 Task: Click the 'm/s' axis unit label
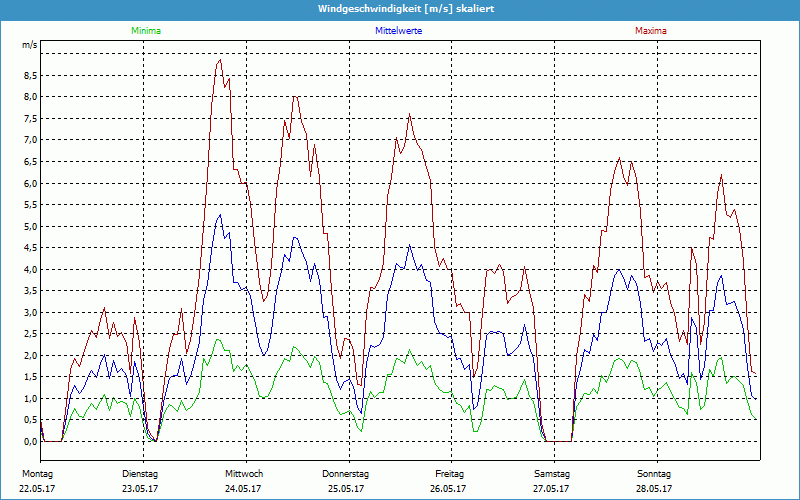coord(30,45)
